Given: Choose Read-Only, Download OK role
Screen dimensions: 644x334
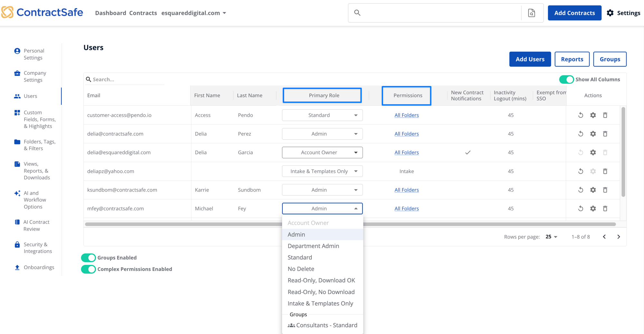Looking at the screenshot, I should (323, 280).
